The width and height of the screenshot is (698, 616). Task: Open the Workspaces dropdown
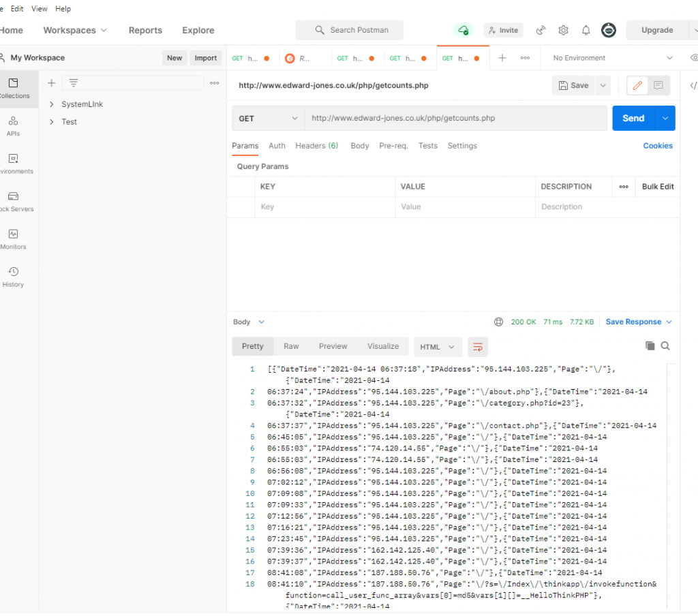[x=75, y=30]
